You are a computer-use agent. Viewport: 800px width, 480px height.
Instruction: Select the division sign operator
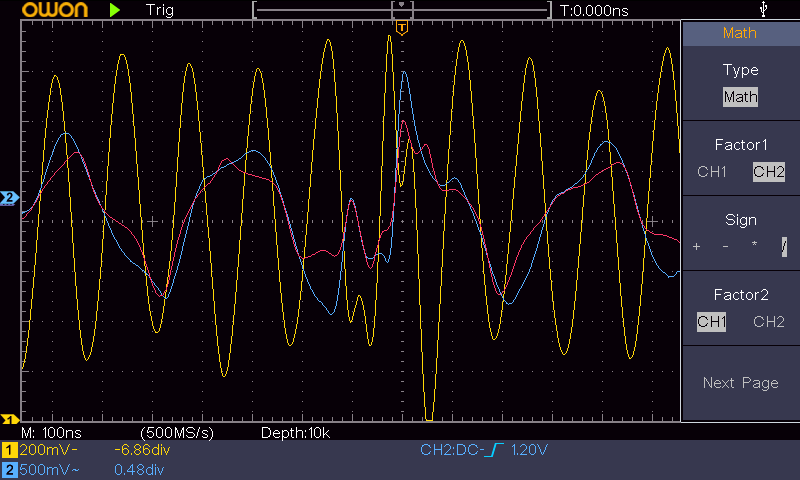click(x=783, y=247)
